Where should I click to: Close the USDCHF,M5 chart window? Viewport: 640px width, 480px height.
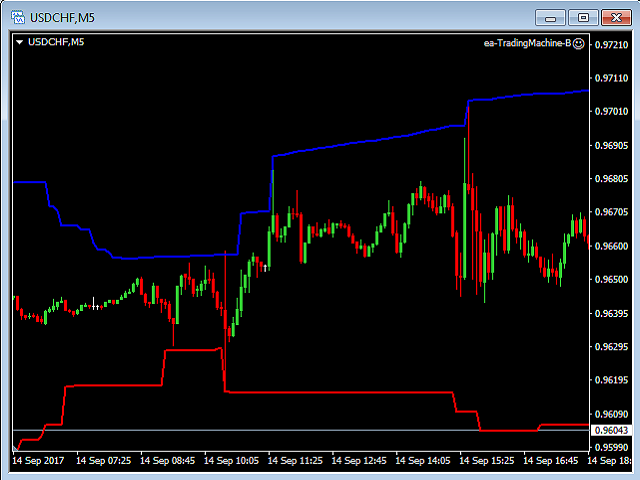[x=616, y=18]
